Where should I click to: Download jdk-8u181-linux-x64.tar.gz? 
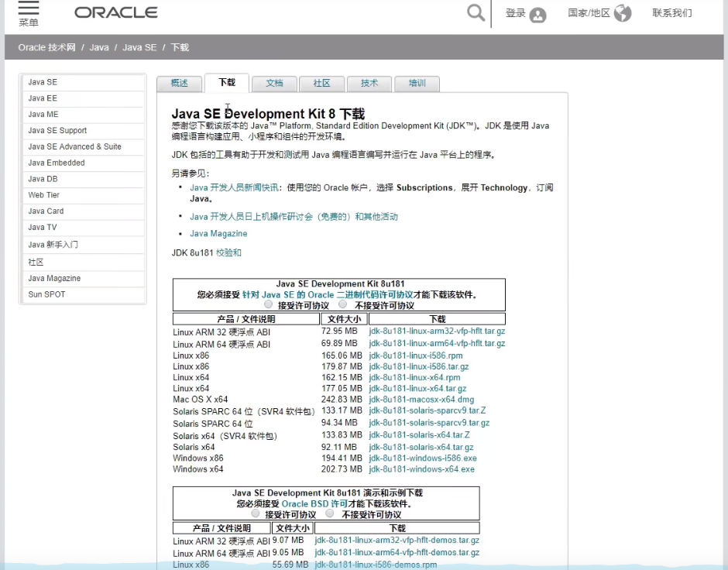(417, 389)
